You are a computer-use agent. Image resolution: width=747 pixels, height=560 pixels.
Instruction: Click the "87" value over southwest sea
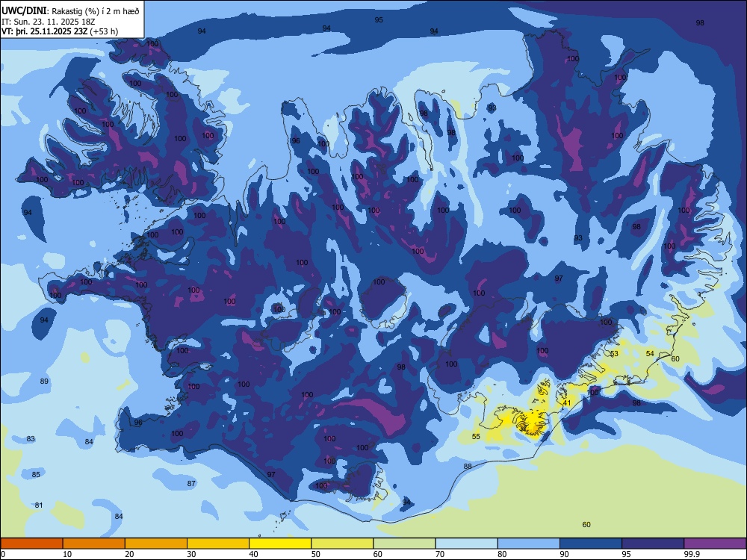191,483
